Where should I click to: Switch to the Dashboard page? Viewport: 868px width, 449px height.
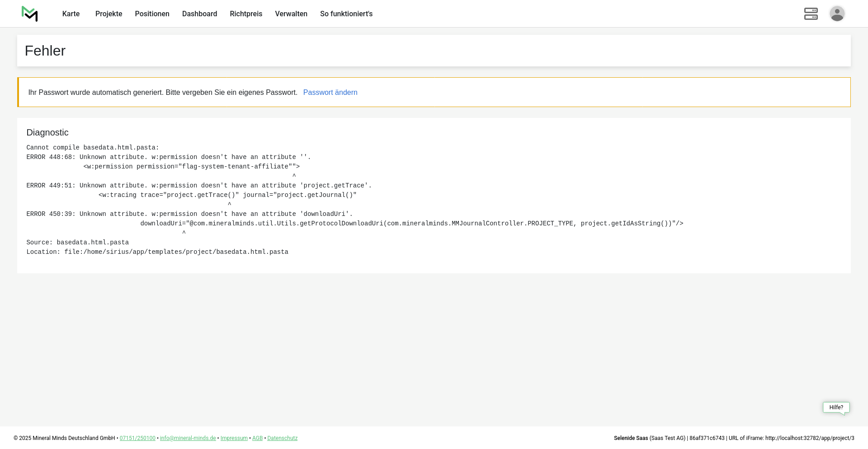(x=199, y=14)
